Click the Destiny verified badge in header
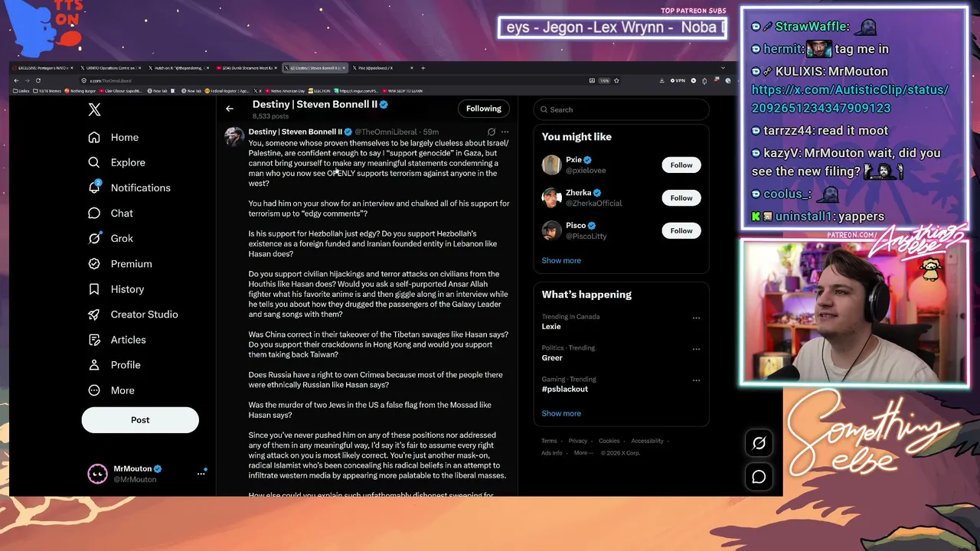This screenshot has width=980, height=551. (384, 105)
